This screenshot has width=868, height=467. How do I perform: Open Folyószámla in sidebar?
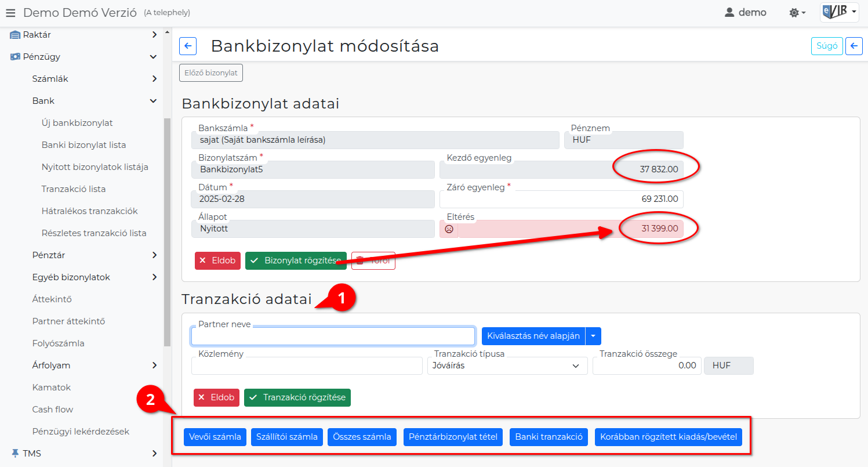point(59,343)
